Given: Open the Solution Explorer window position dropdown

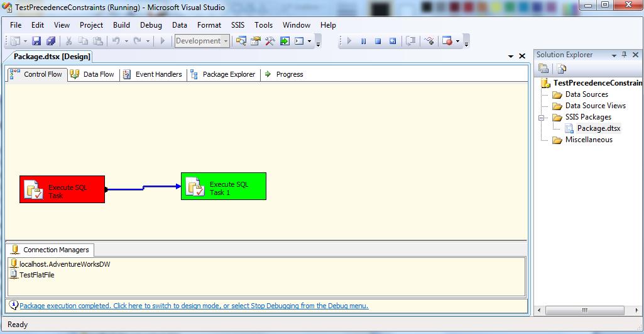Looking at the screenshot, I should 614,55.
